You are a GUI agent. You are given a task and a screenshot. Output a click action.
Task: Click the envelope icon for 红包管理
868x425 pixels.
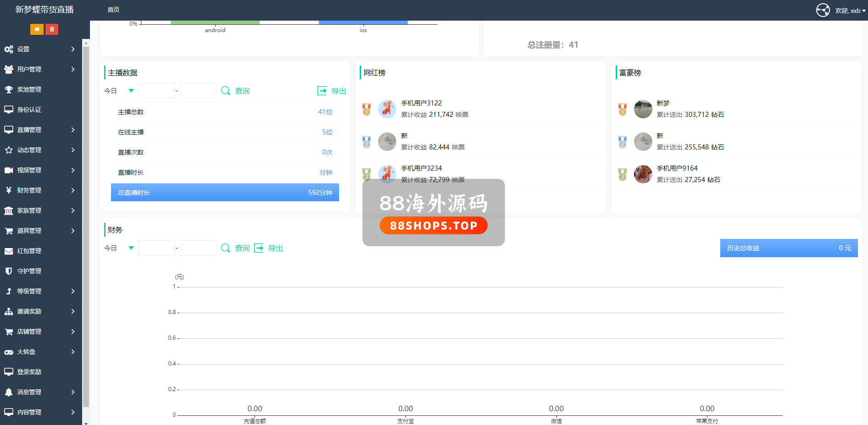[9, 251]
